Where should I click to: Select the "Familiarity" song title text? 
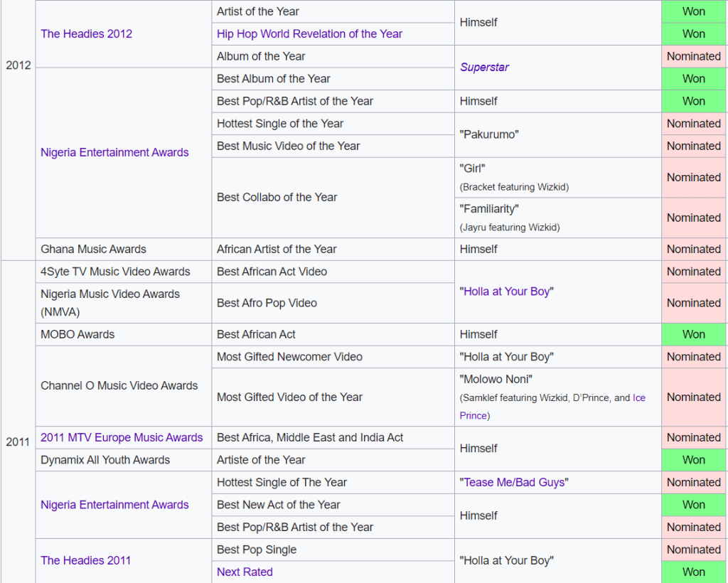489,209
